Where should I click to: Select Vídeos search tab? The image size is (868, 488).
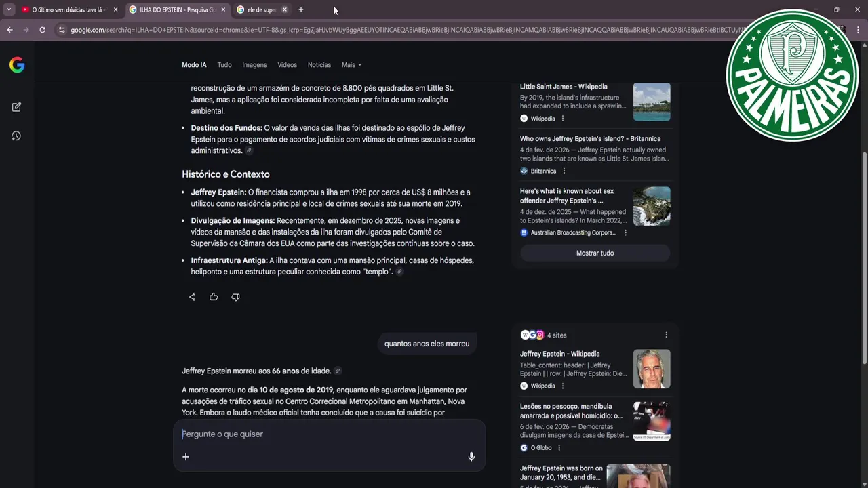pyautogui.click(x=287, y=65)
